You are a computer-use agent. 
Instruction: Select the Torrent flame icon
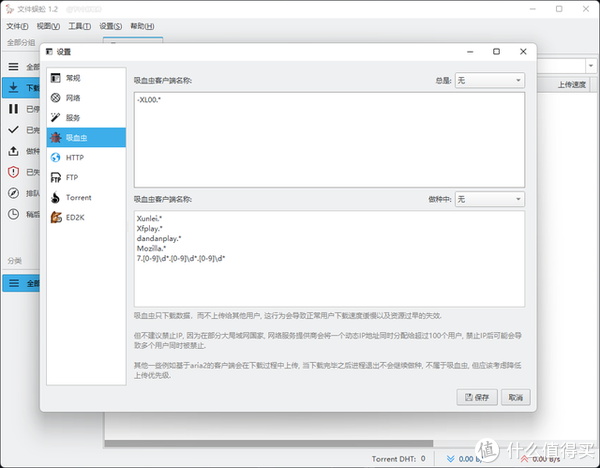[55, 197]
